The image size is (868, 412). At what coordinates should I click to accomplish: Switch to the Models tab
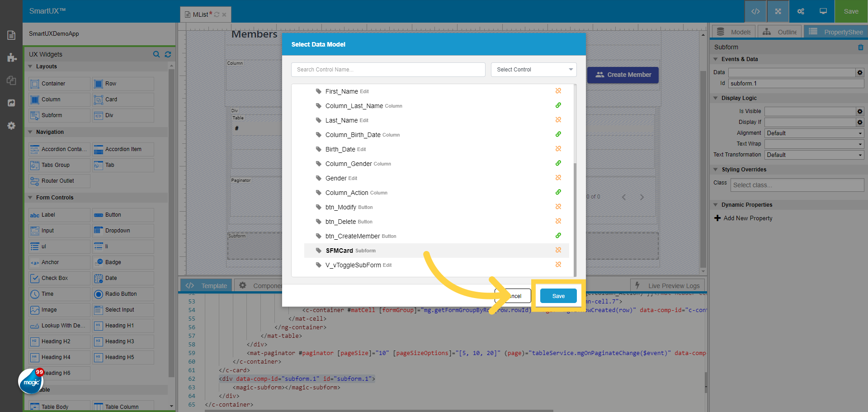point(733,32)
